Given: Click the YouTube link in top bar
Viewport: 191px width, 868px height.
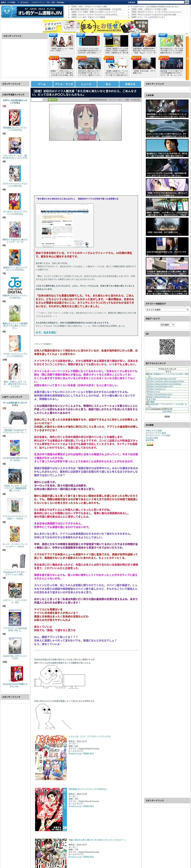Looking at the screenshot, I should click(x=60, y=2).
